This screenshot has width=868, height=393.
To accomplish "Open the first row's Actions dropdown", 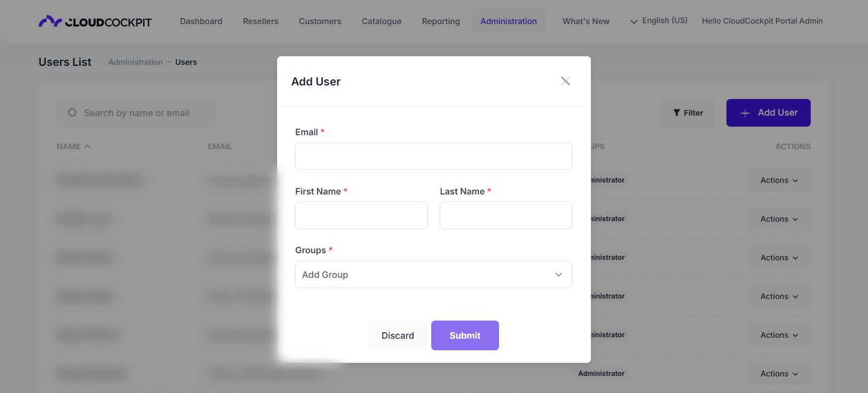I will pyautogui.click(x=780, y=180).
